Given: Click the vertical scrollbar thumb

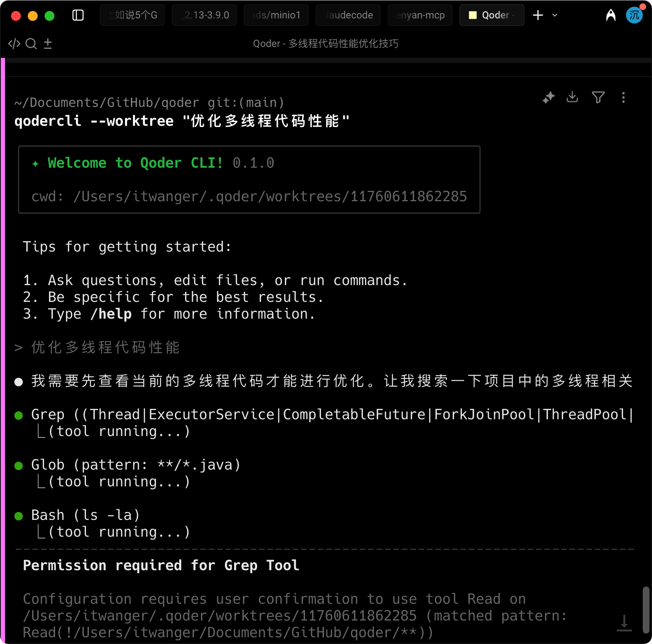Looking at the screenshot, I should [x=646, y=610].
